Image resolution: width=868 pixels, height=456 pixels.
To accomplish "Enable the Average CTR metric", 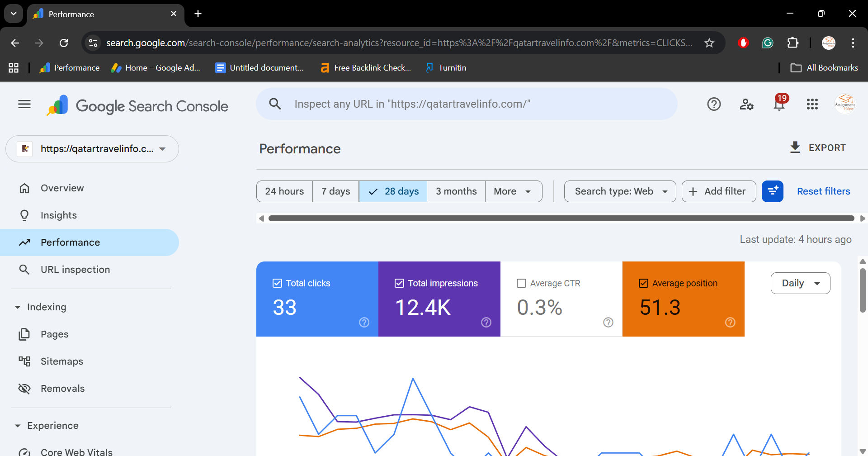I will [x=521, y=283].
